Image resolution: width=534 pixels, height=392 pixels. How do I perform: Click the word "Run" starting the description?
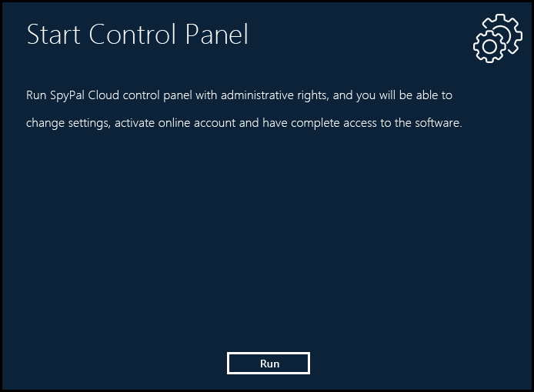pos(35,95)
